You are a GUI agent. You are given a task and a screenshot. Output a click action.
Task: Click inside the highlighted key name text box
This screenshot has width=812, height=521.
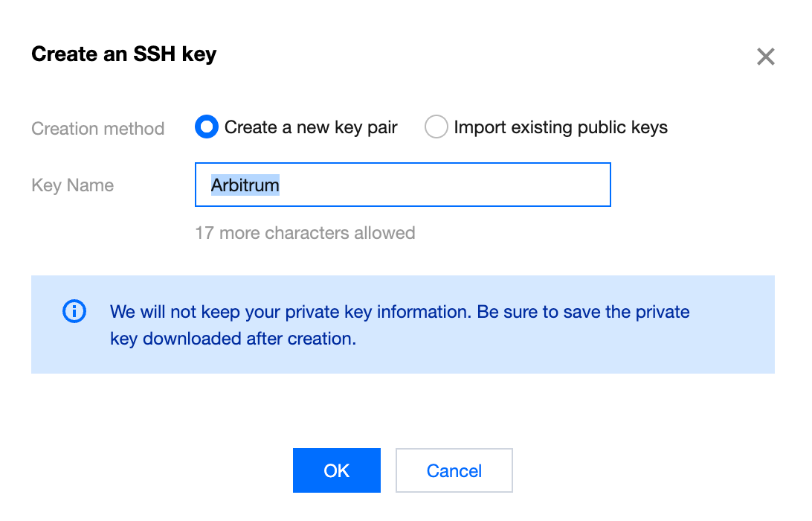402,185
